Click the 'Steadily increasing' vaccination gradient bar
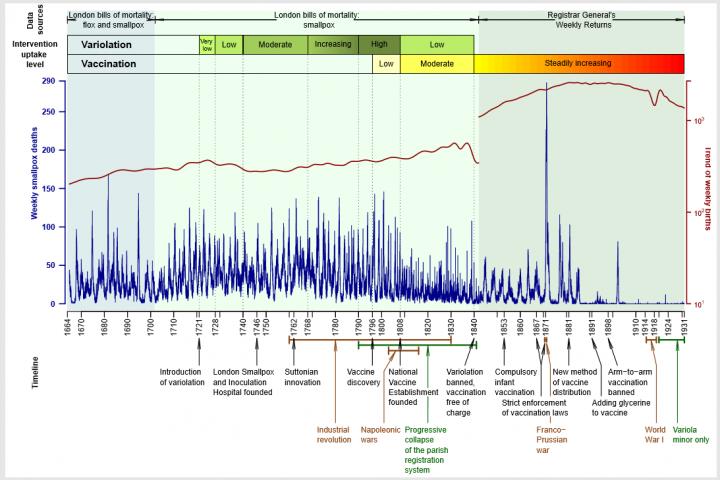This screenshot has height=480, width=720. 579,64
